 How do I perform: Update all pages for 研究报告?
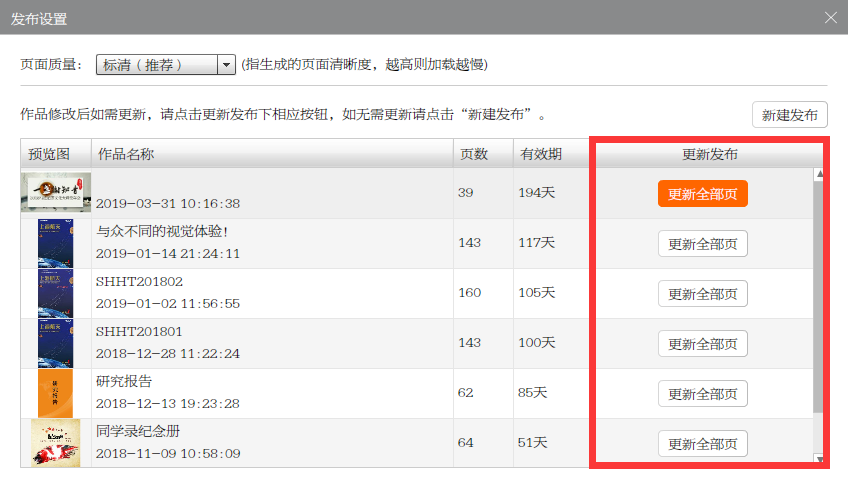702,394
